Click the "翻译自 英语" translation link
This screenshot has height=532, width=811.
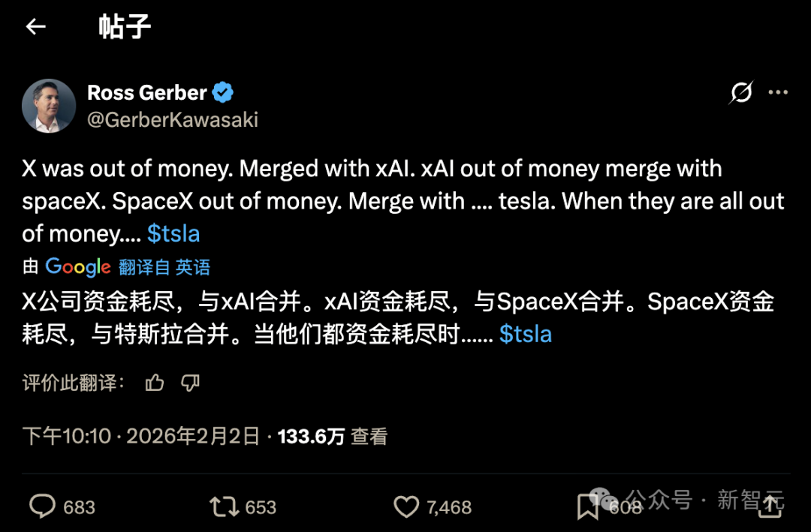tap(164, 267)
